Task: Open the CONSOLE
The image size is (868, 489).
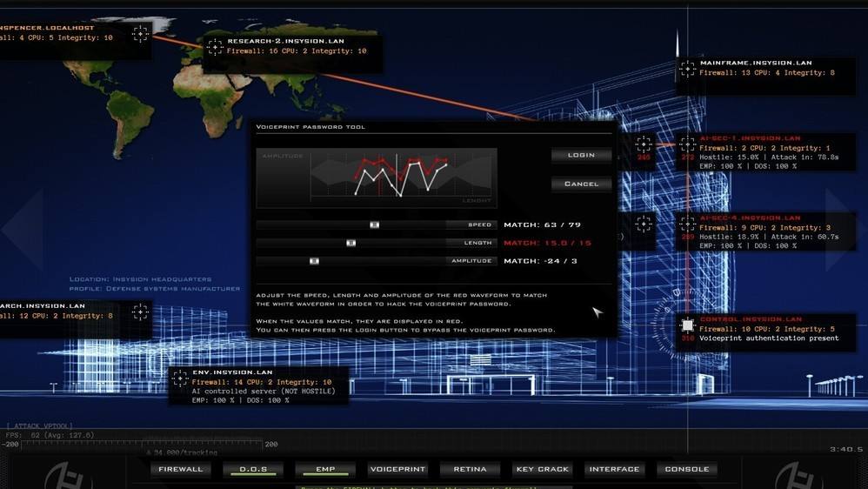Action: click(686, 470)
